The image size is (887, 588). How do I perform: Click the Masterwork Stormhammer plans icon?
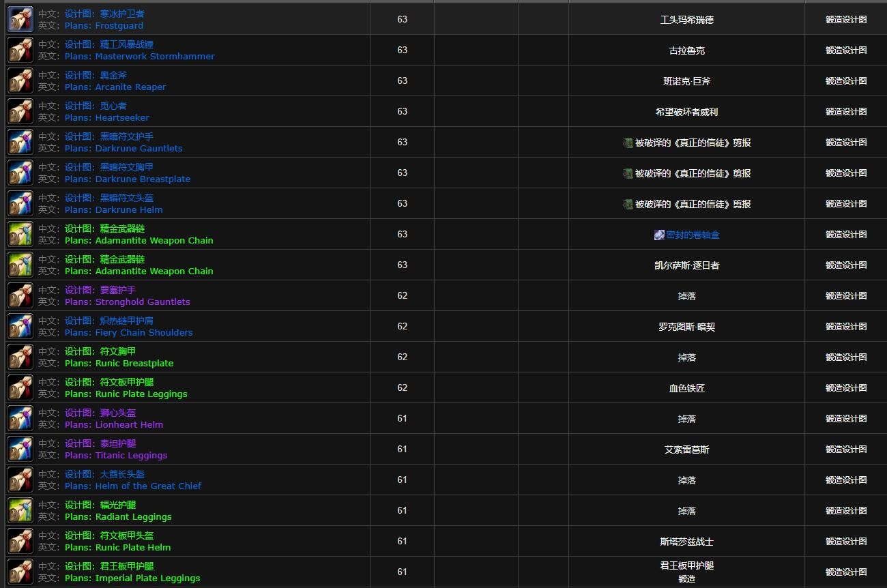20,50
